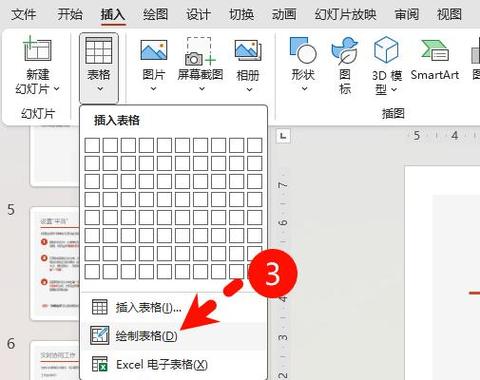Switch to the 切换 ribbon tab
The width and height of the screenshot is (480, 380).
pos(241,15)
